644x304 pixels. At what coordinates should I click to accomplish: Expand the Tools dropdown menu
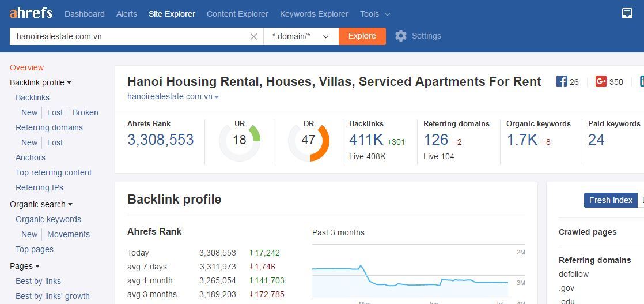(x=375, y=14)
